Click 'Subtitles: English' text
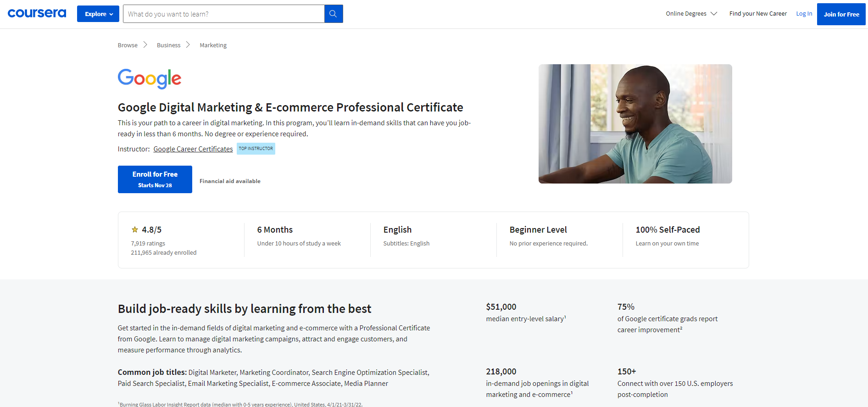The height and width of the screenshot is (407, 868). point(406,244)
